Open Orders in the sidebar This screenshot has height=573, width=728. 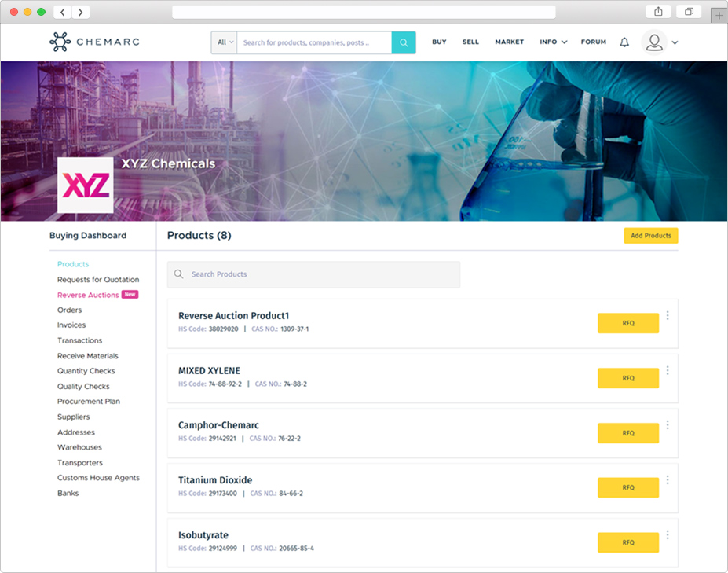[69, 310]
